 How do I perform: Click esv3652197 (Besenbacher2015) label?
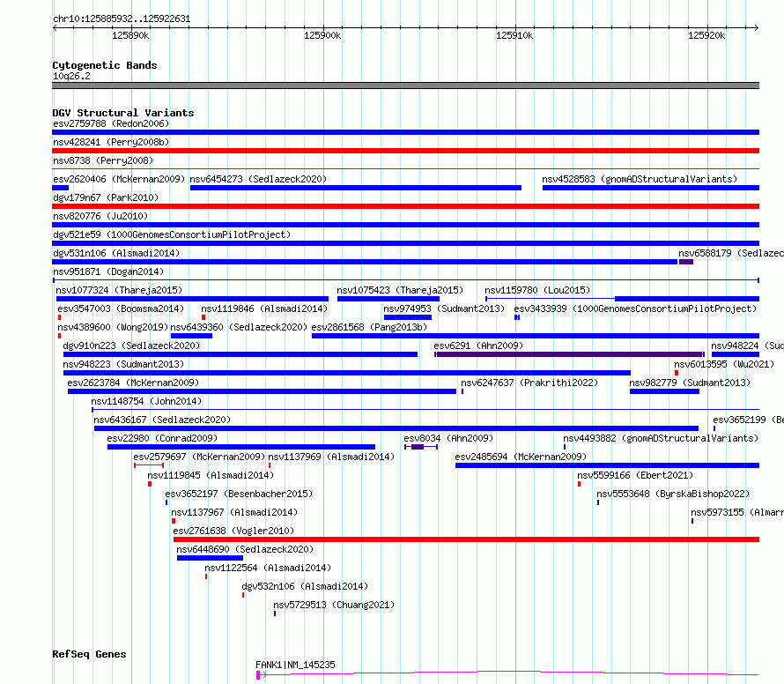[x=239, y=494]
